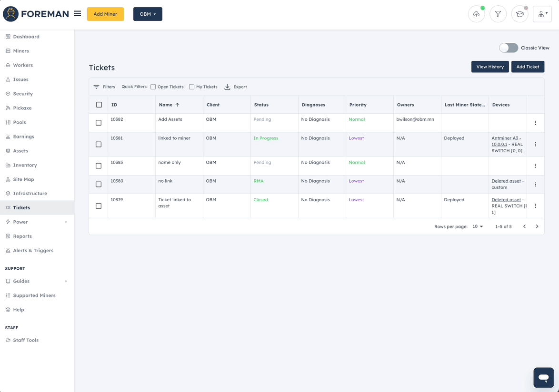Open the funnel filter icon in header

pyautogui.click(x=498, y=14)
